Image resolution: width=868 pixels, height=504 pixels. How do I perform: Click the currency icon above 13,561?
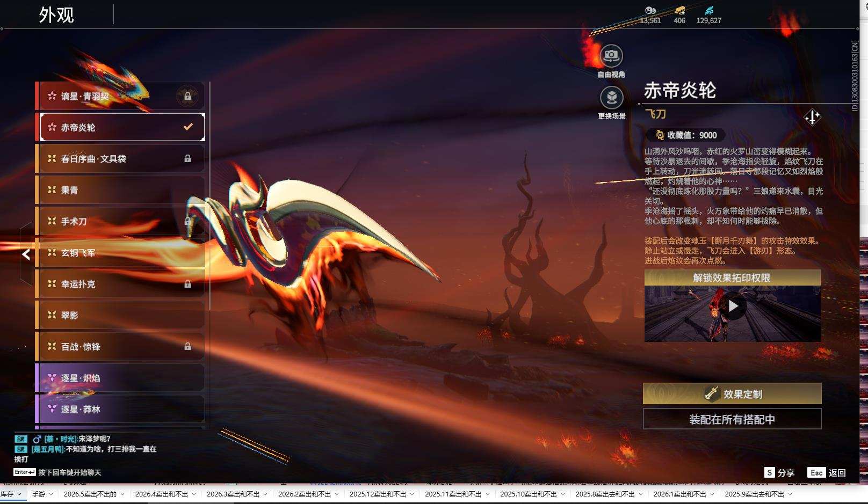pos(650,11)
